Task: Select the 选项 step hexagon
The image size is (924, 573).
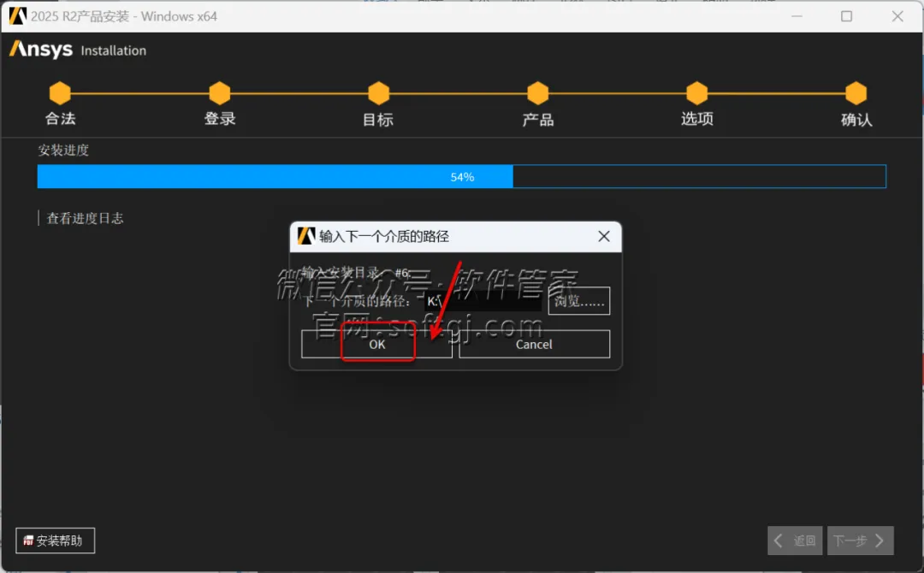Action: pos(697,92)
